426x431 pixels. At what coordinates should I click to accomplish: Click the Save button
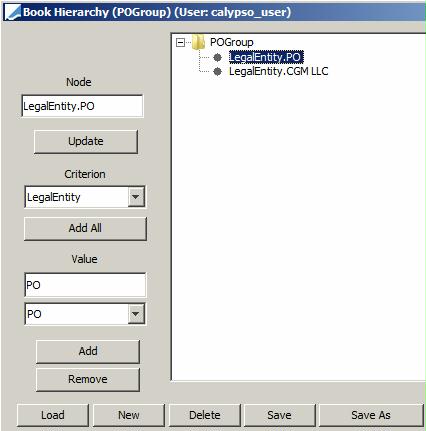[x=279, y=415]
